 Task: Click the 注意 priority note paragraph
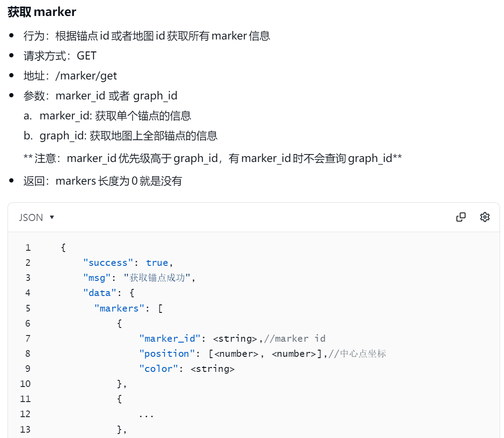(213, 158)
